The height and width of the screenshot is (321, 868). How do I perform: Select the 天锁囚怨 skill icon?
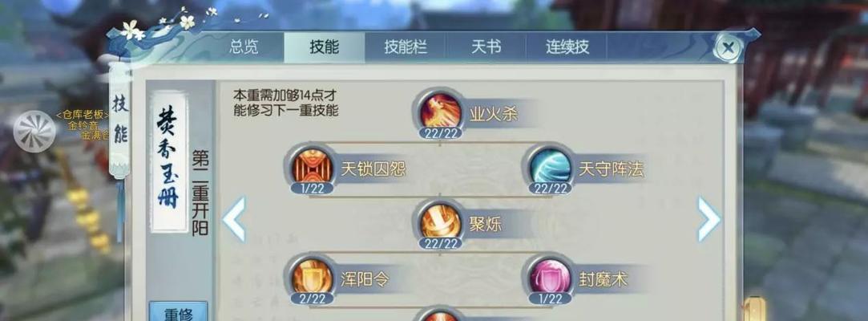point(311,166)
